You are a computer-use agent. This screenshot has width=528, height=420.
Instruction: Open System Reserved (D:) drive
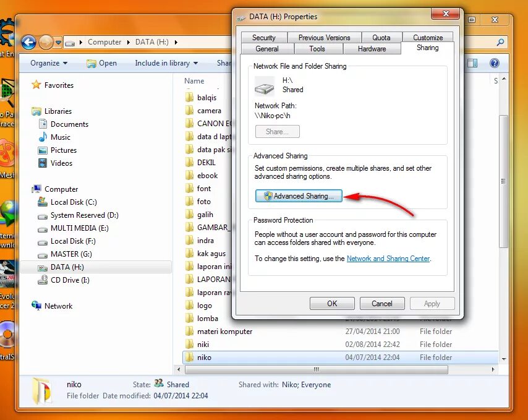[78, 215]
